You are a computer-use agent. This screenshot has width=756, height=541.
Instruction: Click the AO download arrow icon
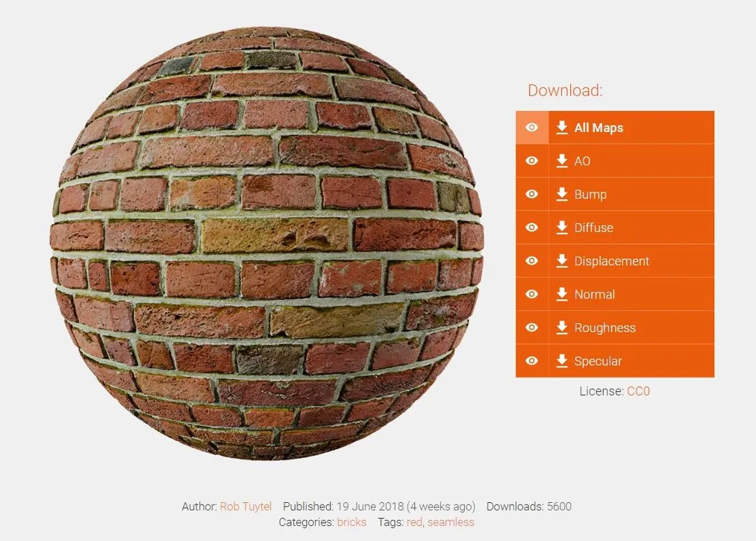click(x=562, y=160)
